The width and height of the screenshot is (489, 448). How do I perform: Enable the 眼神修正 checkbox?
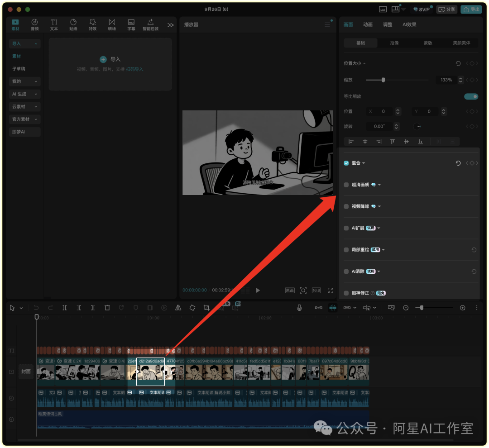click(346, 293)
